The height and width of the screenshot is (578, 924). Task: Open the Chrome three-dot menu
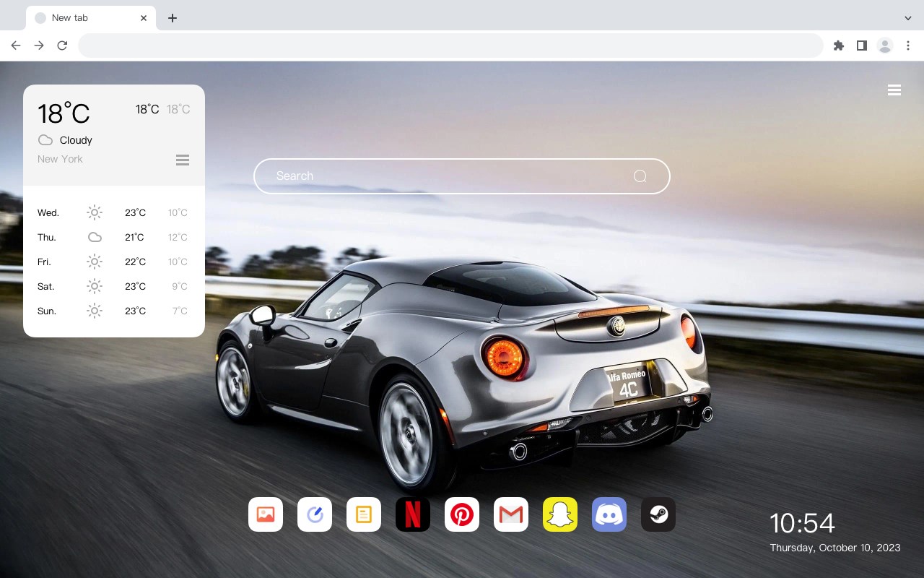pos(908,46)
